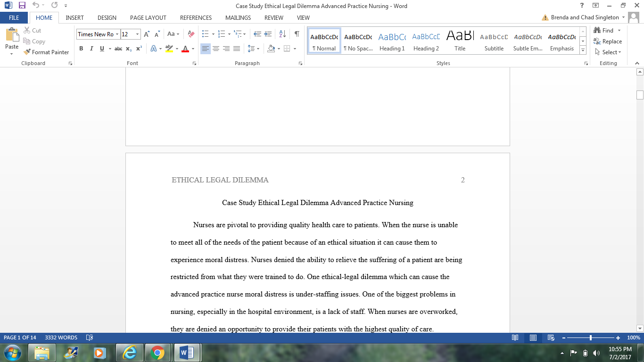Toggle Underline formatting
Image resolution: width=644 pixels, height=362 pixels.
[102, 49]
